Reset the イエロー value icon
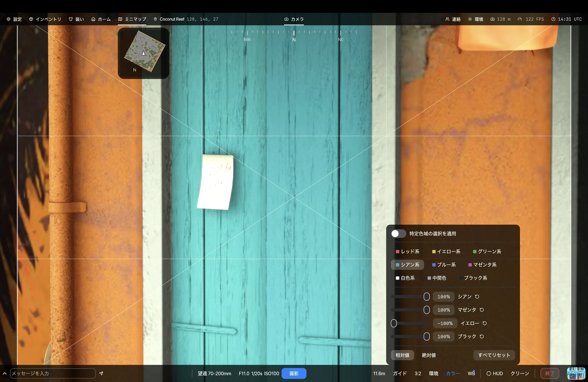 point(485,323)
